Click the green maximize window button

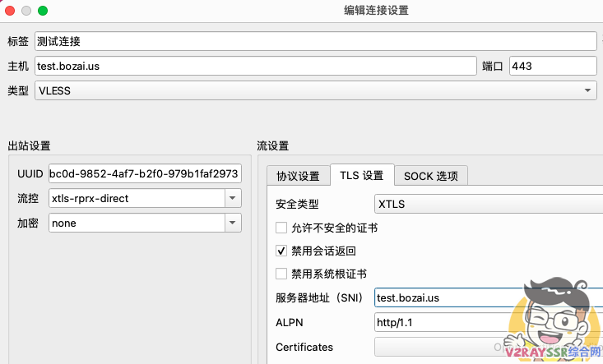(x=43, y=11)
